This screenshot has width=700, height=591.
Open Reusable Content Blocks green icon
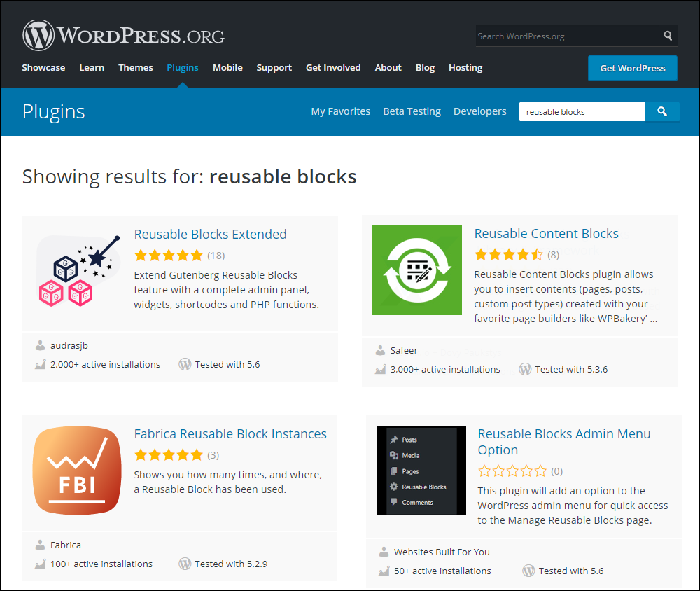(x=417, y=270)
